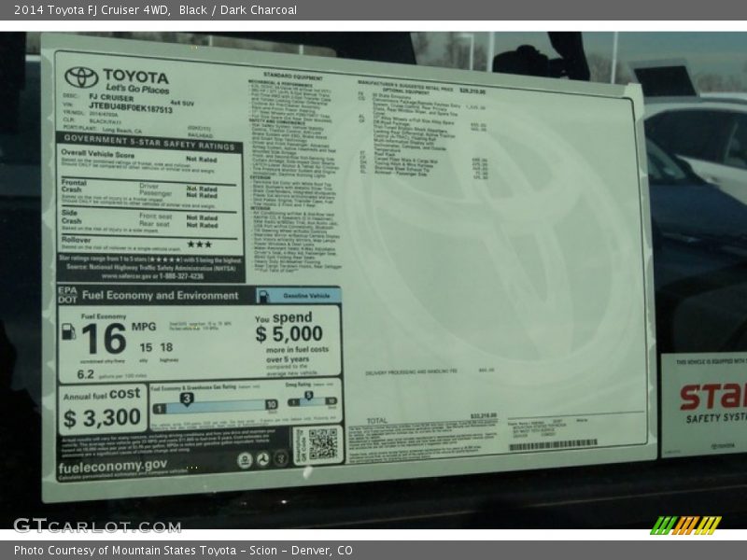Click the 'TOTAL' price label
The image size is (747, 560).
[x=377, y=421]
